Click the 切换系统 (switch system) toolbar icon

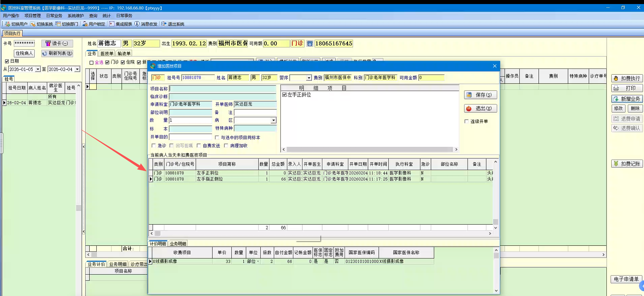41,24
